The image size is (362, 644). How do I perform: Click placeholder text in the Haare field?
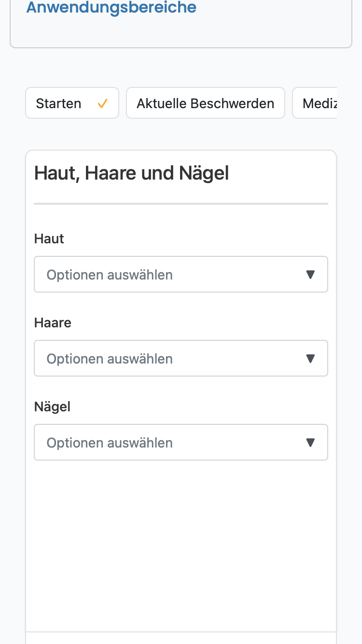pos(110,359)
